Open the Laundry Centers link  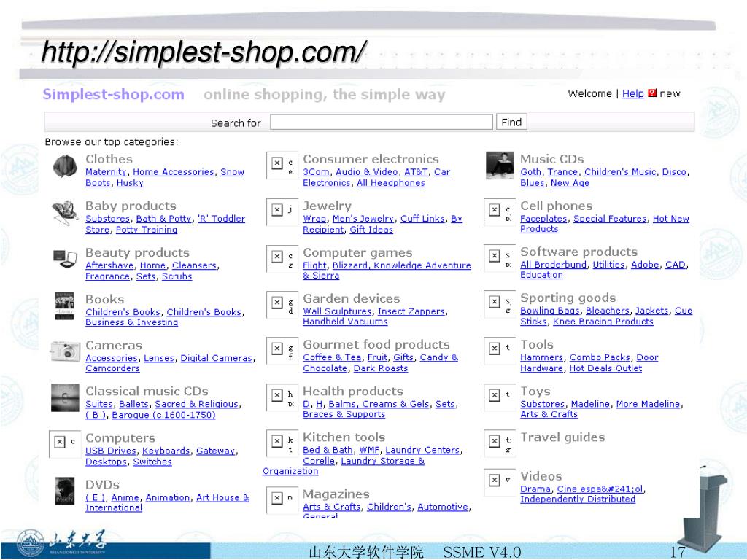pos(422,450)
